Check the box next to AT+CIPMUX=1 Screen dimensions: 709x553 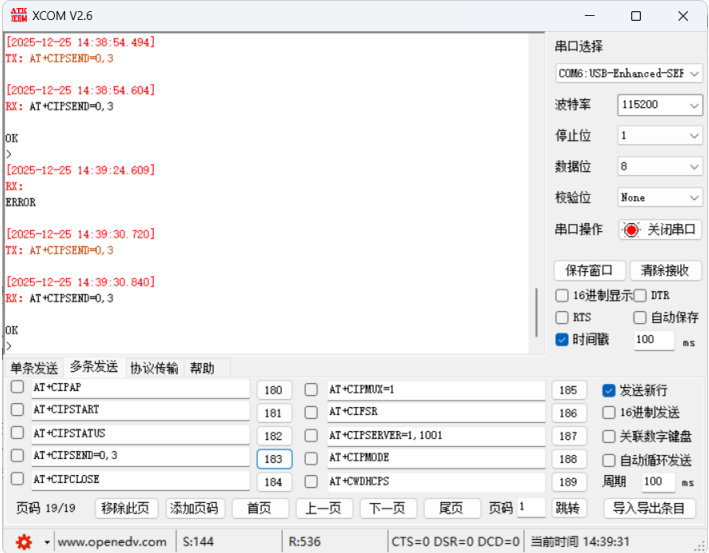point(311,389)
